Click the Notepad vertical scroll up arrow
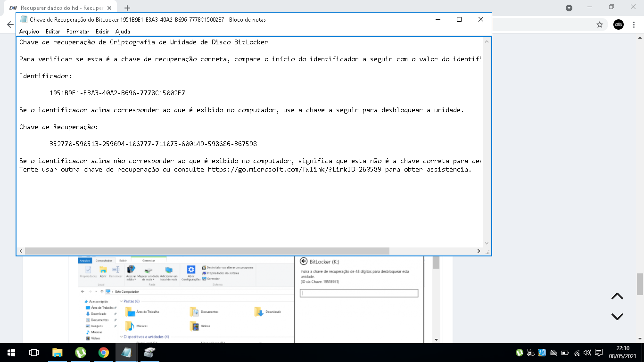This screenshot has width=644, height=362. (487, 41)
